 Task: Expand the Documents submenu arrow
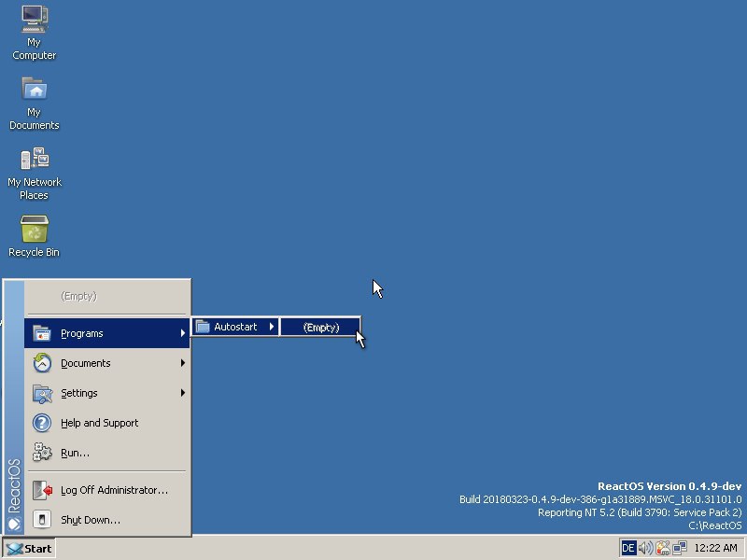click(x=183, y=363)
